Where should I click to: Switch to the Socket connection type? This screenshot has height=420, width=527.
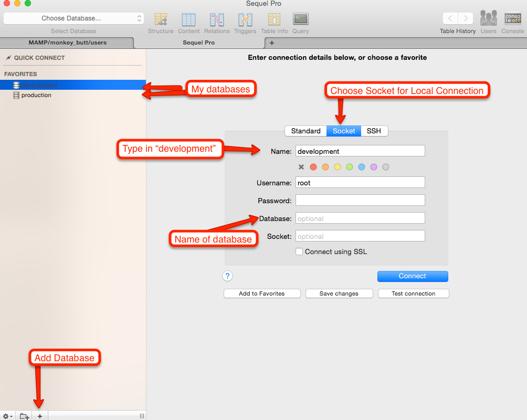tap(343, 131)
